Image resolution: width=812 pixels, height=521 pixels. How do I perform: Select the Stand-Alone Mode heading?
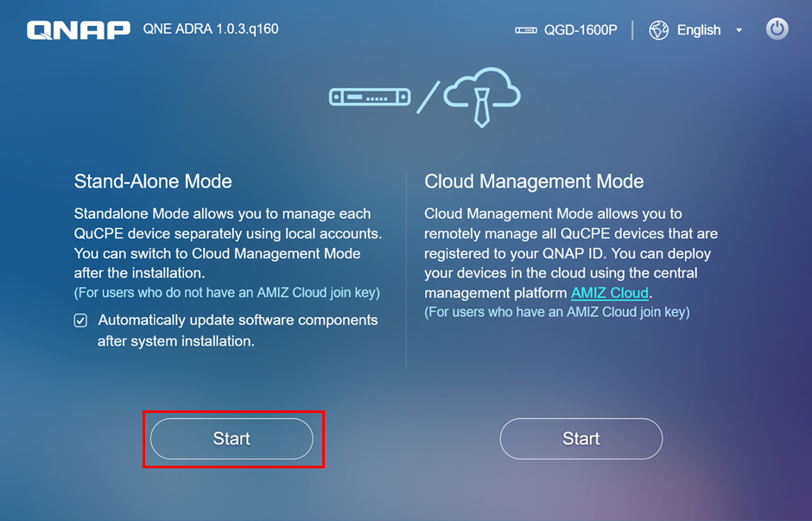click(x=153, y=181)
